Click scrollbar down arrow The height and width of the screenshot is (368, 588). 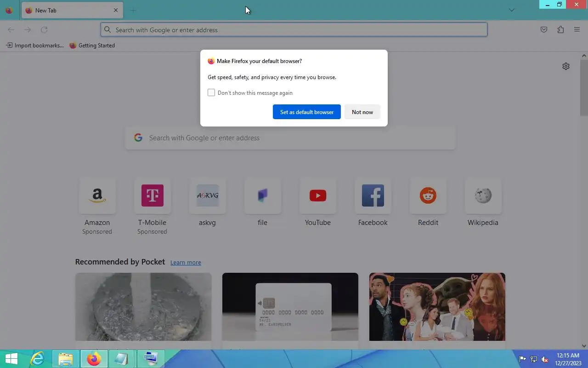click(x=584, y=346)
